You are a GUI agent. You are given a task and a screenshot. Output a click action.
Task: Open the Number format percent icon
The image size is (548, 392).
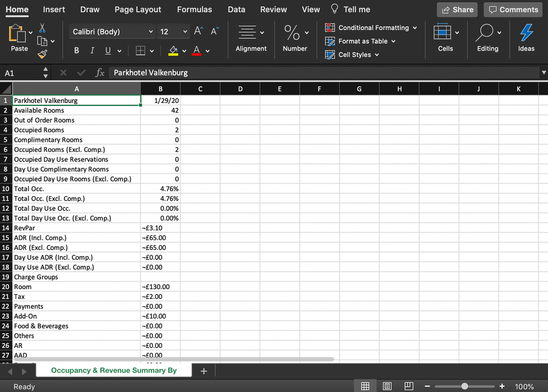click(292, 33)
